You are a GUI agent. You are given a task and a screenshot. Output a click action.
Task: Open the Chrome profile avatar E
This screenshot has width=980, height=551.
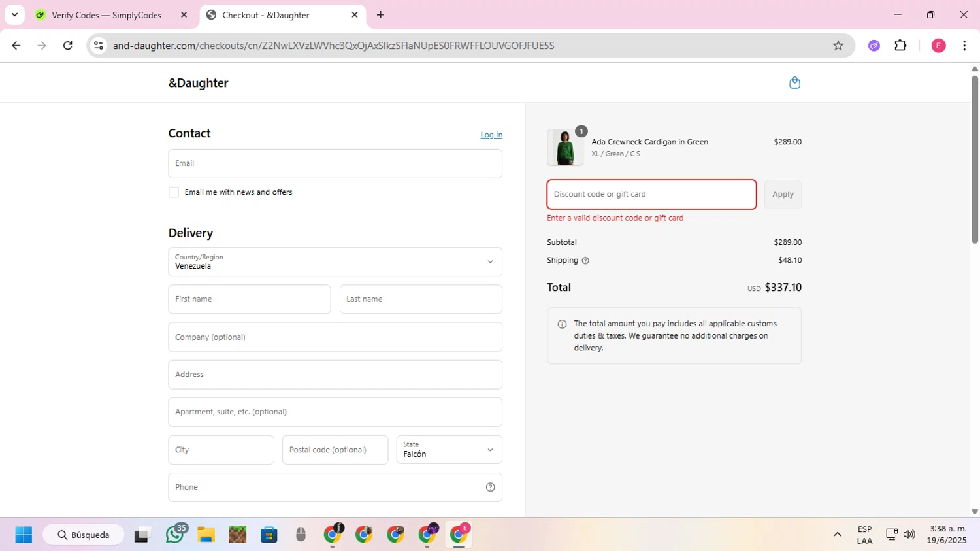[938, 45]
